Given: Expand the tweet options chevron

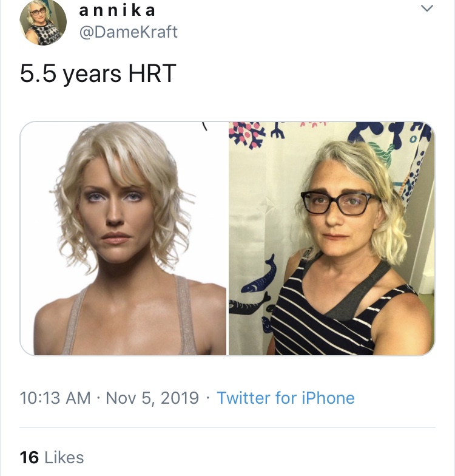Looking at the screenshot, I should 427,8.
